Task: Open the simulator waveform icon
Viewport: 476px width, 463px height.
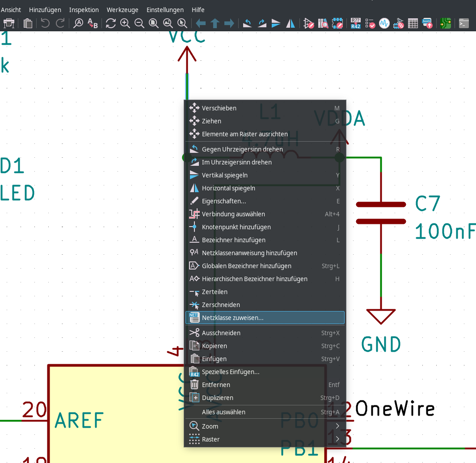Action: click(384, 23)
